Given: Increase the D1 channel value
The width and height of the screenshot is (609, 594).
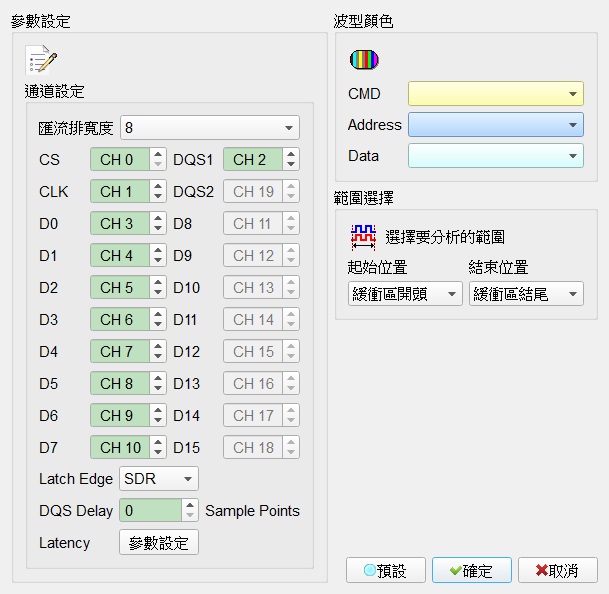Looking at the screenshot, I should click(158, 250).
